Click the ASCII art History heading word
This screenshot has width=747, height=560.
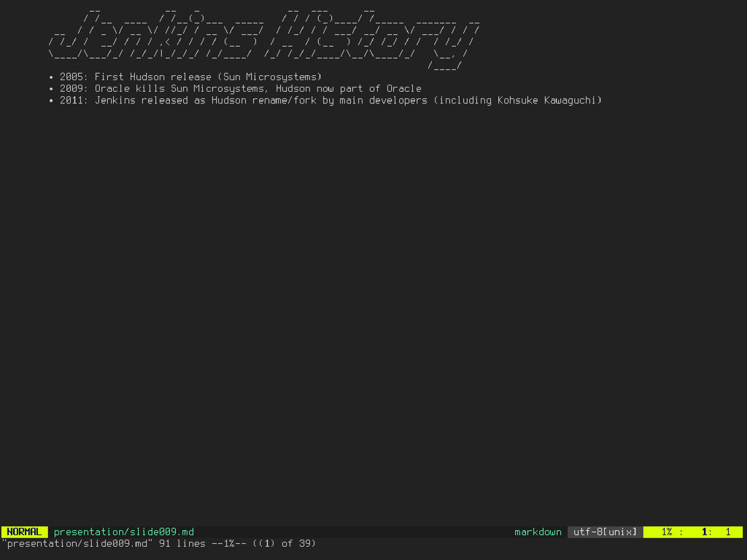(371, 39)
